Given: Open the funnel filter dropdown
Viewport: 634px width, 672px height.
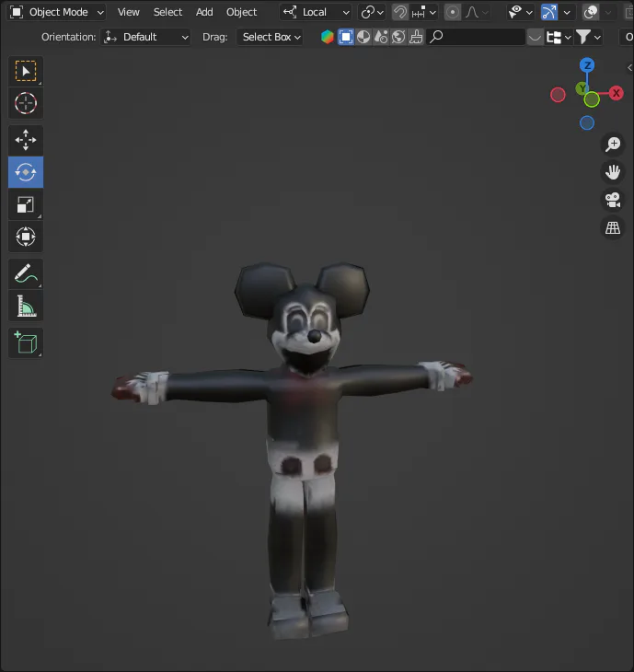Looking at the screenshot, I should (589, 38).
